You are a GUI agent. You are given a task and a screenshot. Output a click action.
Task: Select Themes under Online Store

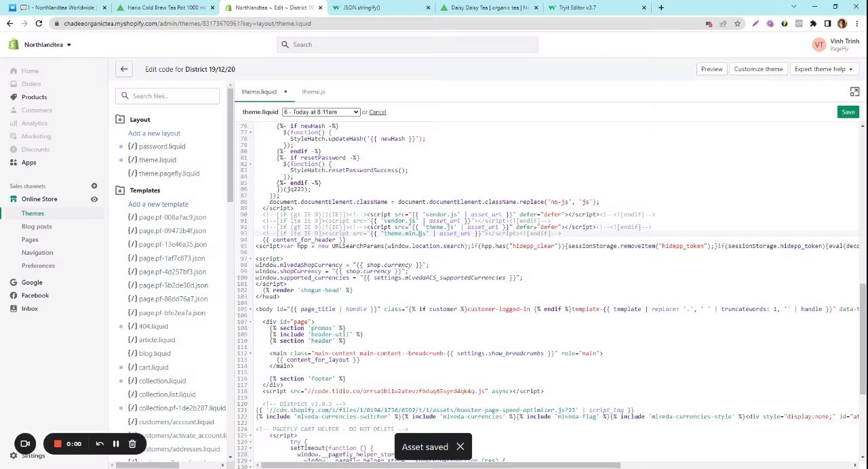[x=33, y=213]
